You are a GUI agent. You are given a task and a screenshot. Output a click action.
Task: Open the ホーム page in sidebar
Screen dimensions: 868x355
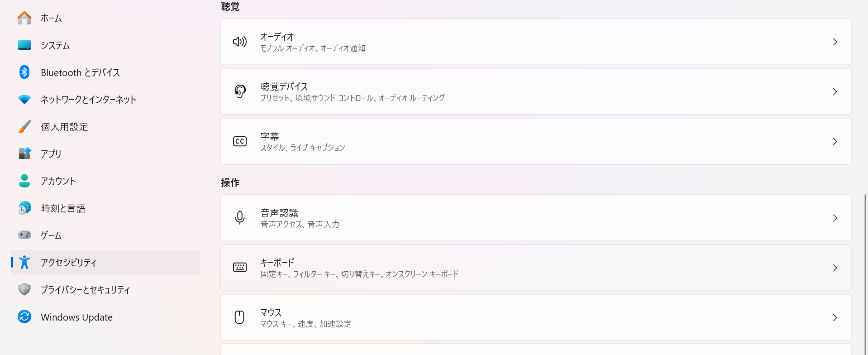click(x=51, y=19)
